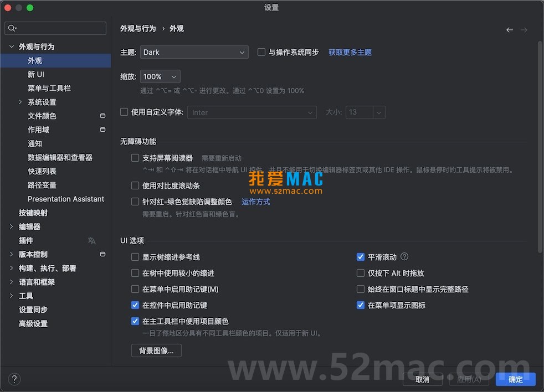The width and height of the screenshot is (544, 392).
Task: Click the 外观与行为 breadcrumb
Action: click(x=138, y=28)
